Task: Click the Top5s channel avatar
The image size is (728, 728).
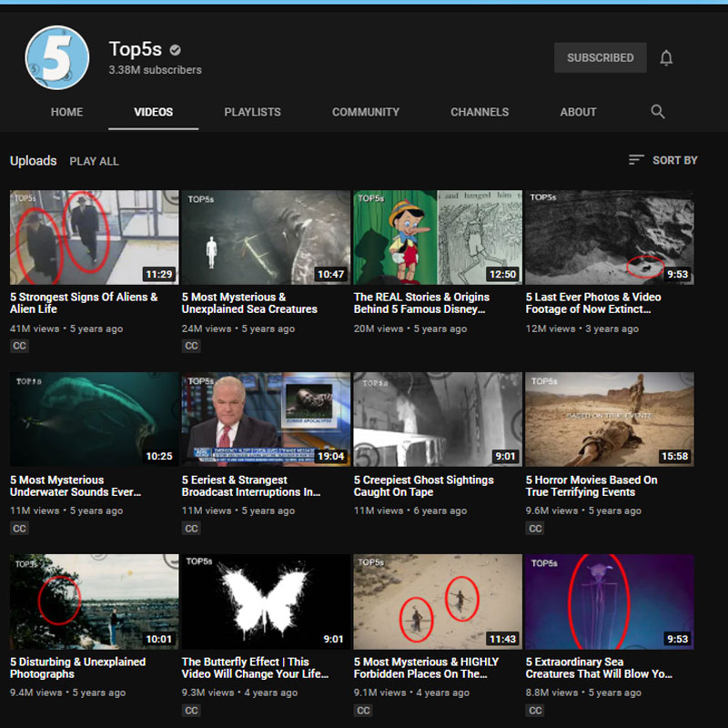Action: pyautogui.click(x=57, y=57)
